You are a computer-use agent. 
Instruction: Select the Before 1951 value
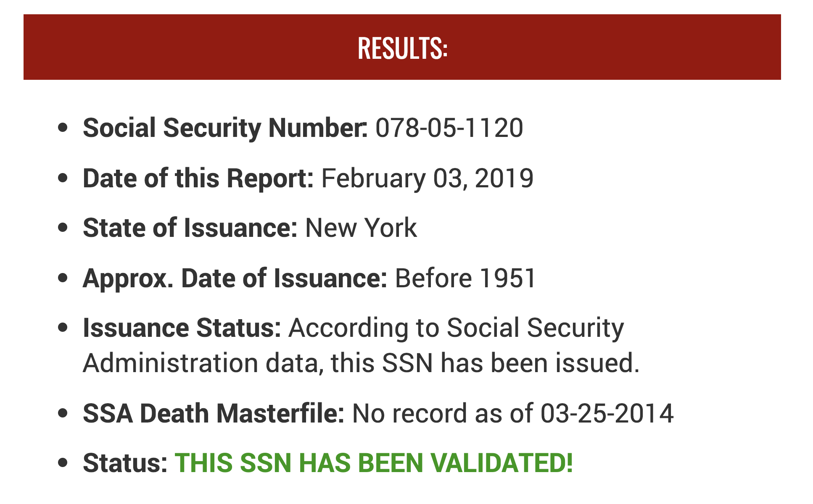pos(465,278)
